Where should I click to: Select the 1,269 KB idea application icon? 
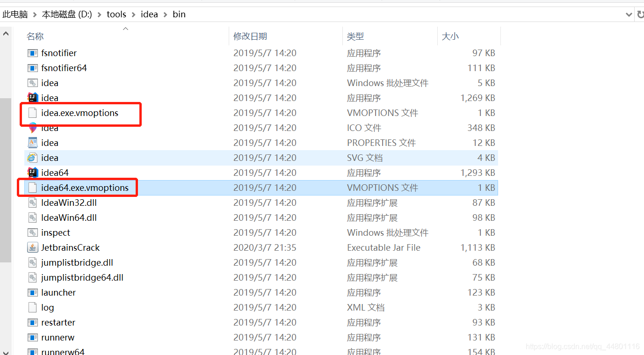click(32, 98)
